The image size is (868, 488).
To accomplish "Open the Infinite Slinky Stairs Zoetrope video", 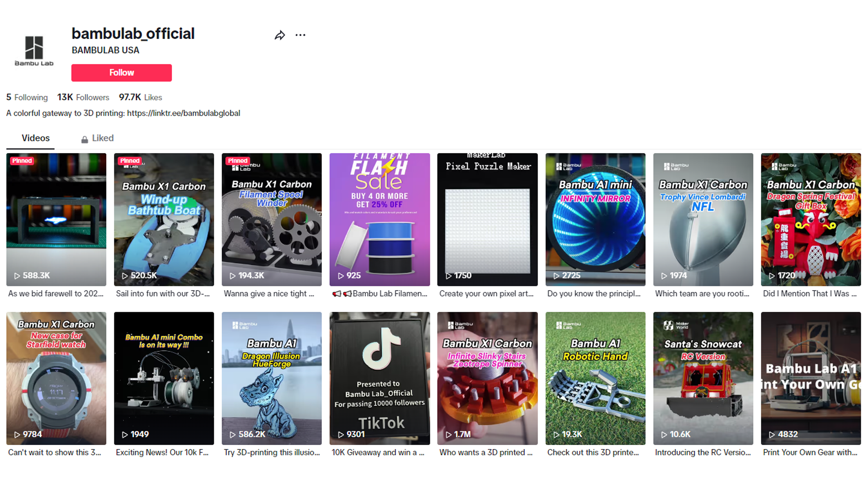I will click(x=487, y=378).
